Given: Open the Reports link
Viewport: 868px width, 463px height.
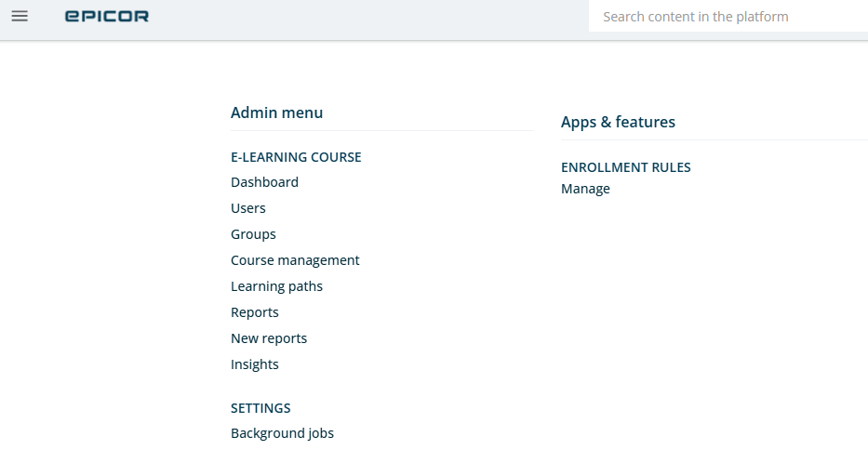Looking at the screenshot, I should tap(255, 312).
